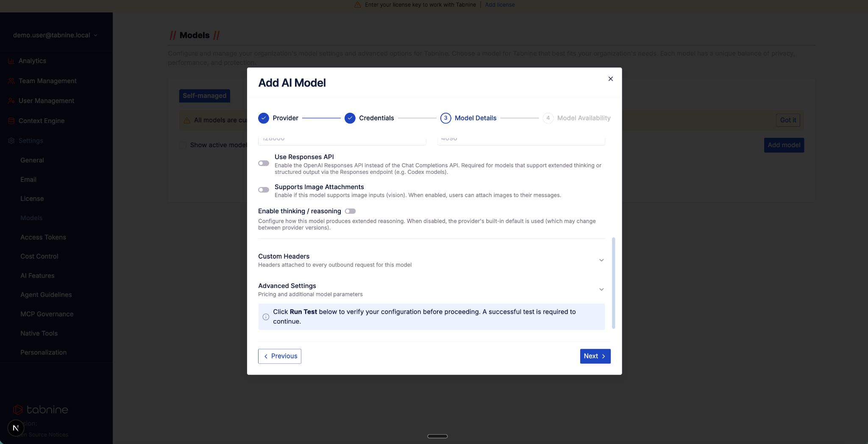Screen dimensions: 868x444
Task: Expand the Custom Headers section
Action: (x=431, y=260)
